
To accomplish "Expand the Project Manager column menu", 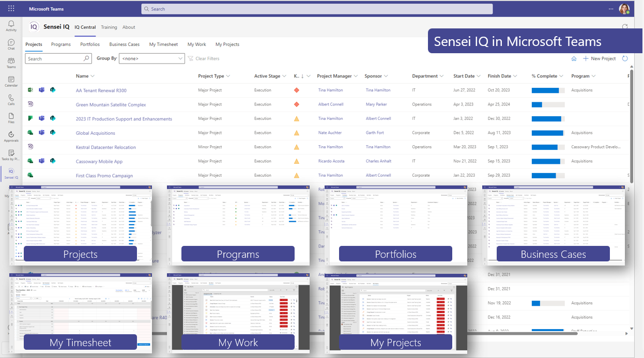I will pyautogui.click(x=356, y=76).
